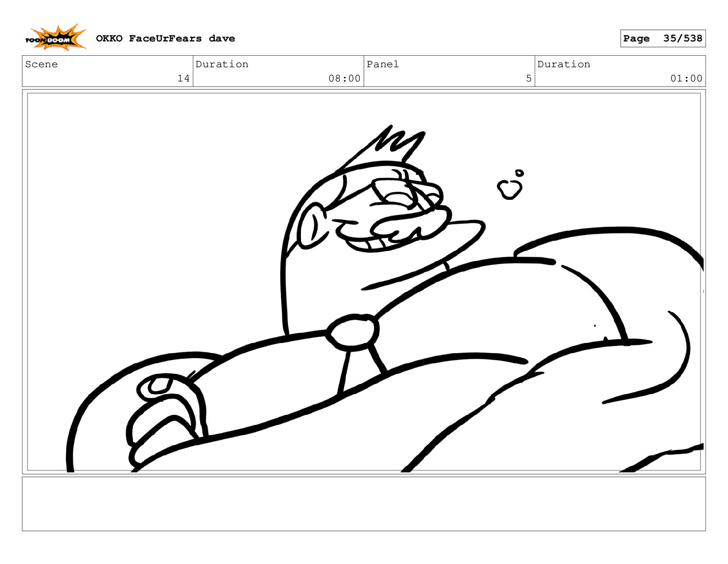Screen dimensions: 728x564
Task: Click the 'Panel' header label
Action: tap(383, 64)
